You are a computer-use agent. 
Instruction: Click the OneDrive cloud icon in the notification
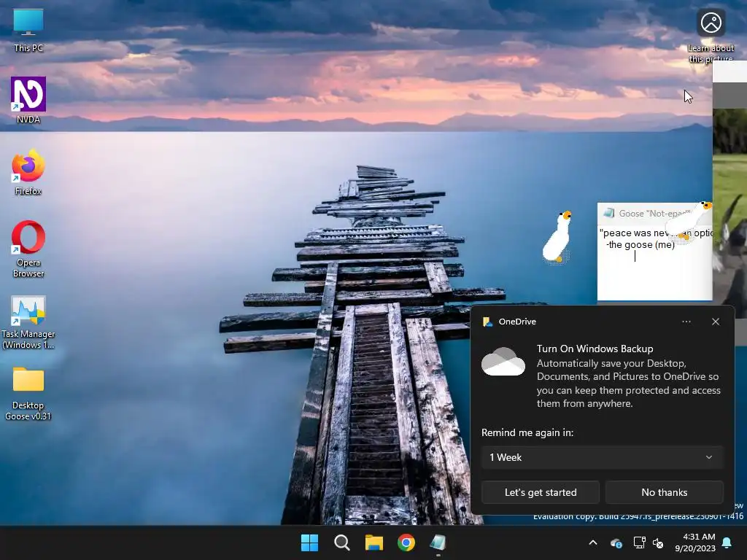[x=503, y=362]
